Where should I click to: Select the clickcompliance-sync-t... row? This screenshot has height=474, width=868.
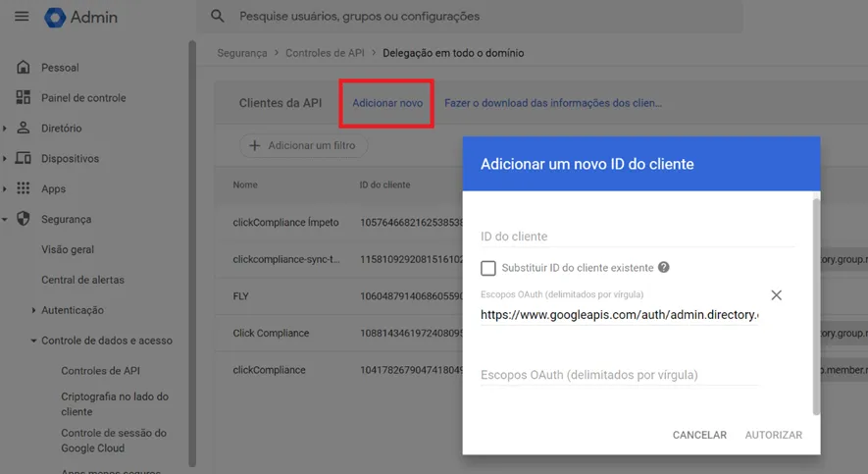(338, 259)
